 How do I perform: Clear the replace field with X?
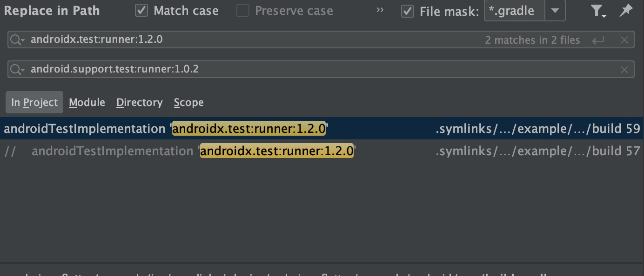tap(624, 70)
